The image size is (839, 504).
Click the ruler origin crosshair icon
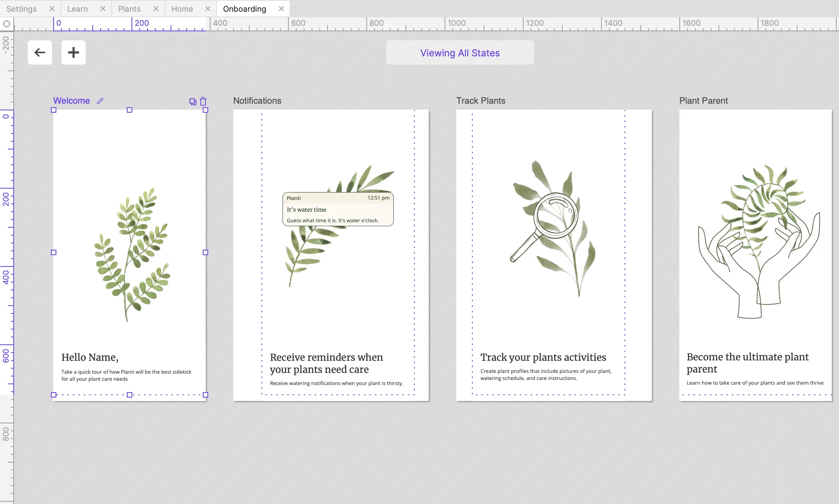(x=7, y=24)
